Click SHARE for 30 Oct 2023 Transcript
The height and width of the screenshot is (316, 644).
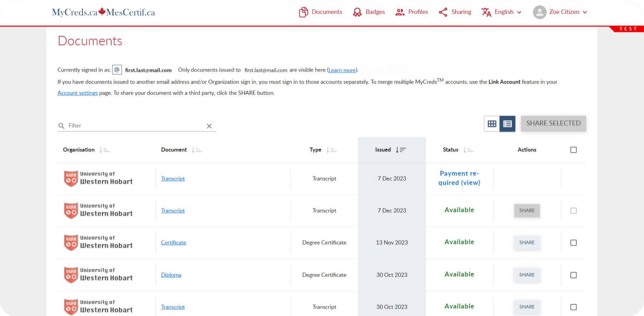pos(527,306)
